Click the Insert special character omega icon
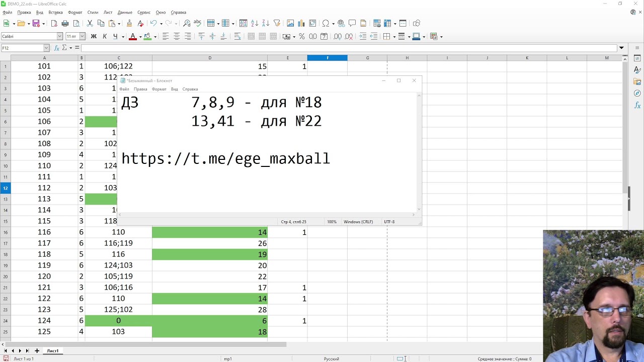This screenshot has width=644, height=362. (326, 23)
